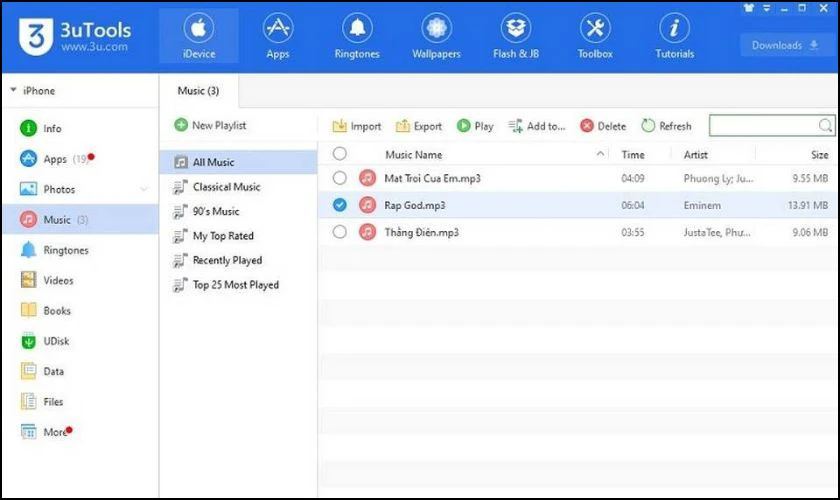Click the 13.91 MB size cell
The width and height of the screenshot is (840, 500).
click(x=808, y=205)
